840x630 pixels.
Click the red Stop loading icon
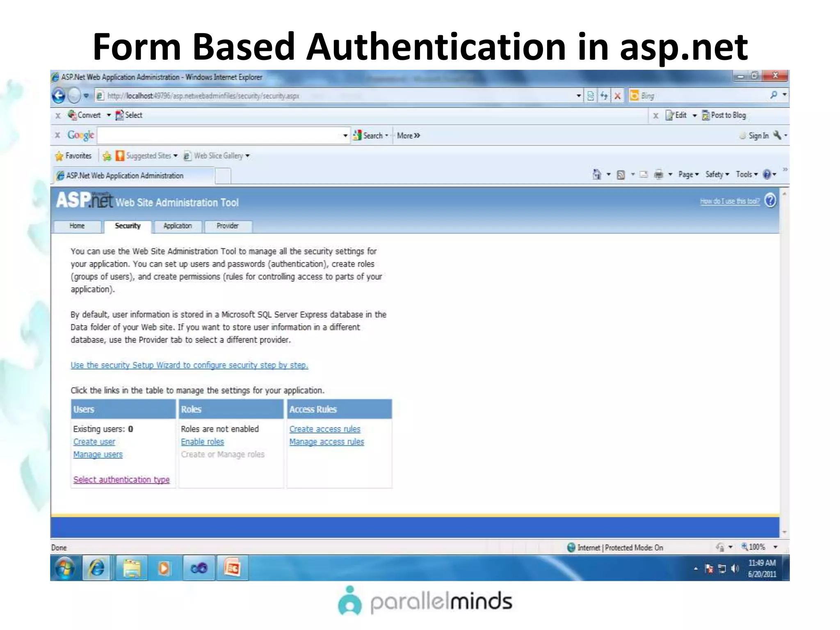click(617, 96)
